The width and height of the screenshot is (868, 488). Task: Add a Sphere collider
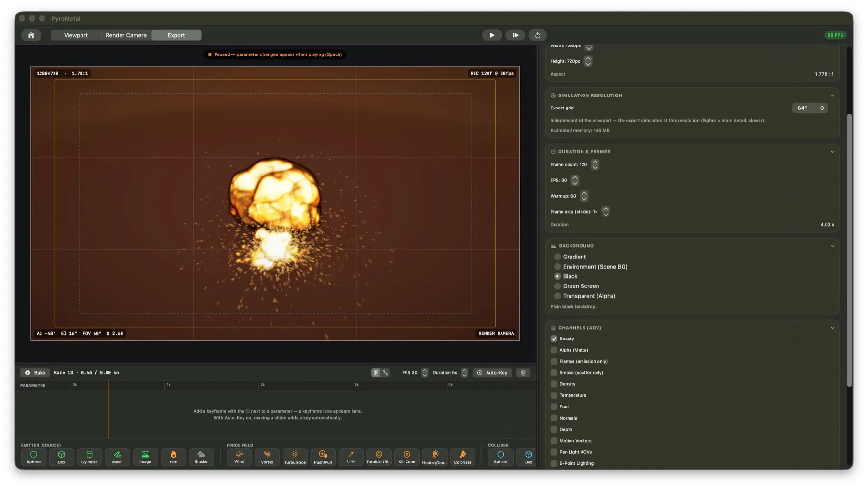pyautogui.click(x=501, y=457)
